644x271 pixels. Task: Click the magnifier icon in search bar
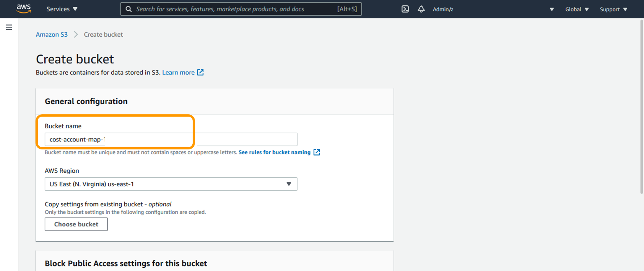[x=129, y=9]
